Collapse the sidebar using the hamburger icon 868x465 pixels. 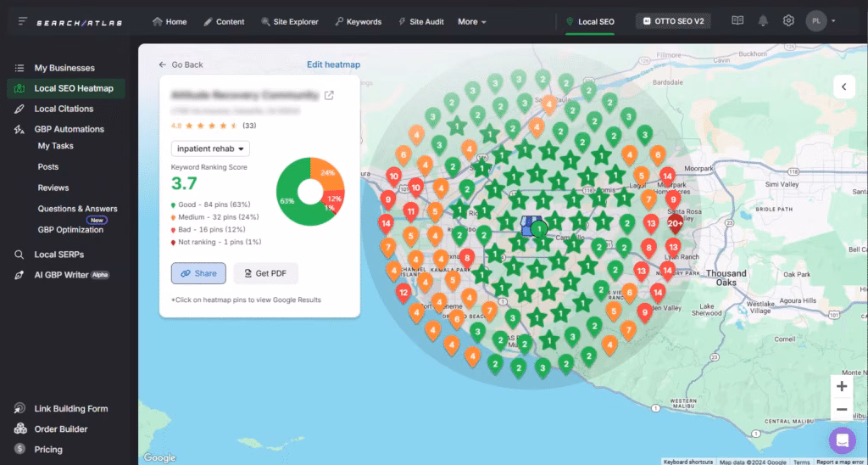tap(21, 21)
